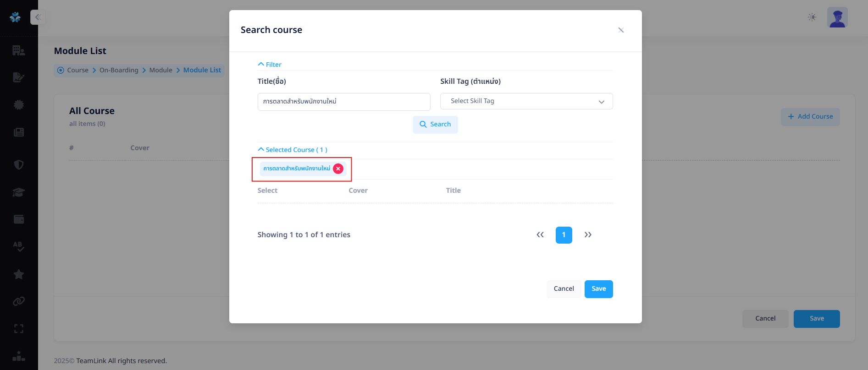Open the chain link icon in sidebar
Image resolution: width=868 pixels, height=370 pixels.
click(x=19, y=301)
